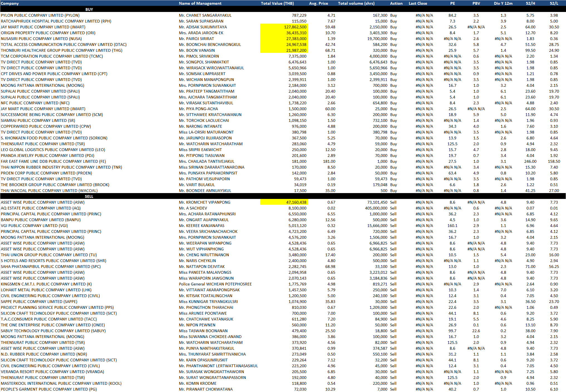Select ORIGIN PROPERTY (ORI) company cell
This screenshot has height=392, width=566.
coord(48,33)
